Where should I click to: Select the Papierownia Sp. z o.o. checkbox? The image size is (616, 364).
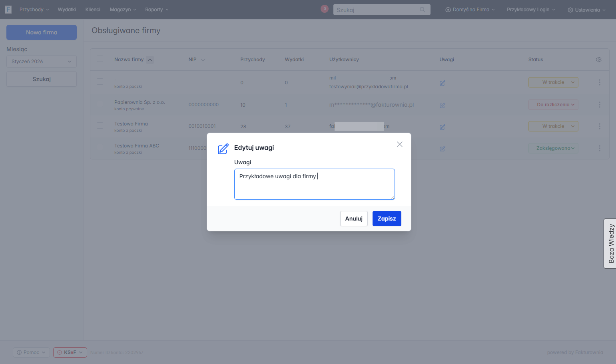(x=100, y=104)
